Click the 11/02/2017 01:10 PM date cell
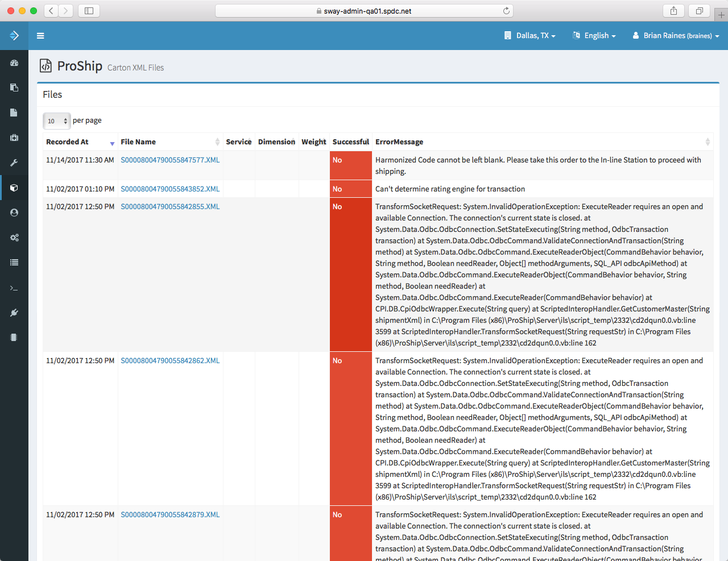Viewport: 728px width, 561px height. pyautogui.click(x=80, y=189)
